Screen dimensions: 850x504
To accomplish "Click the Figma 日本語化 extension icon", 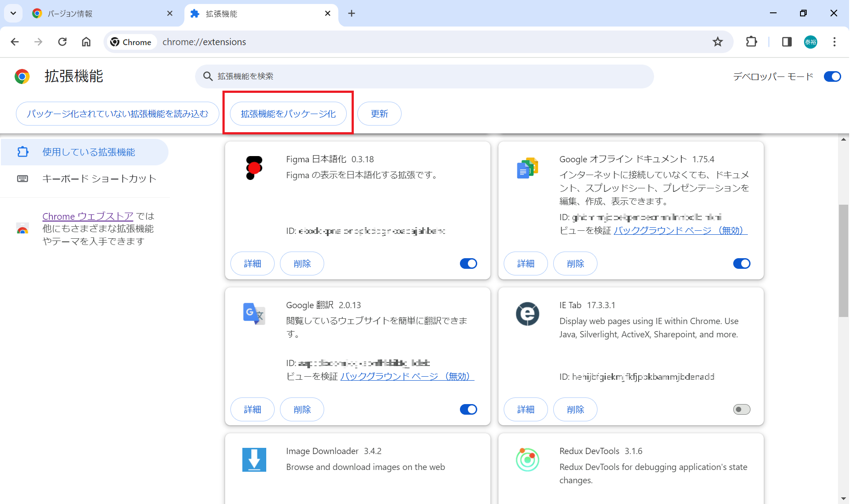I will tap(254, 168).
